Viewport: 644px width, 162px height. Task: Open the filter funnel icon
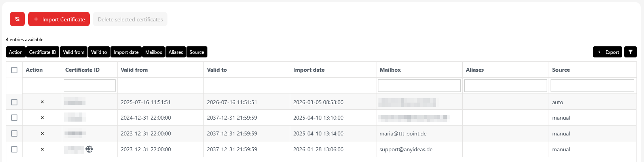pyautogui.click(x=630, y=52)
